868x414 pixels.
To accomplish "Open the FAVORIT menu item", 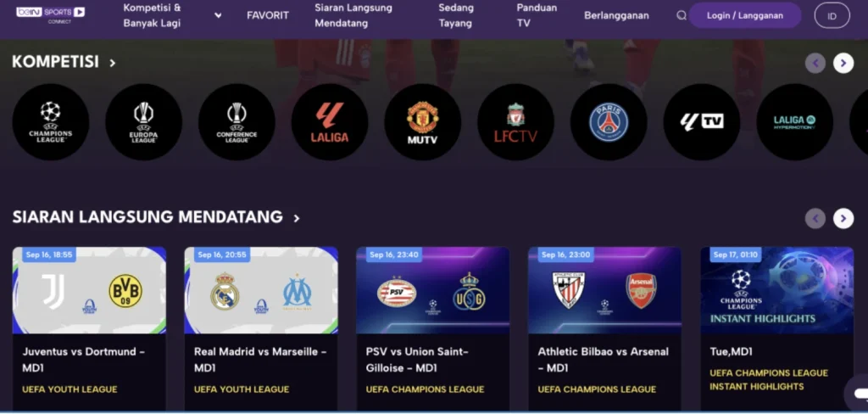I will 267,15.
